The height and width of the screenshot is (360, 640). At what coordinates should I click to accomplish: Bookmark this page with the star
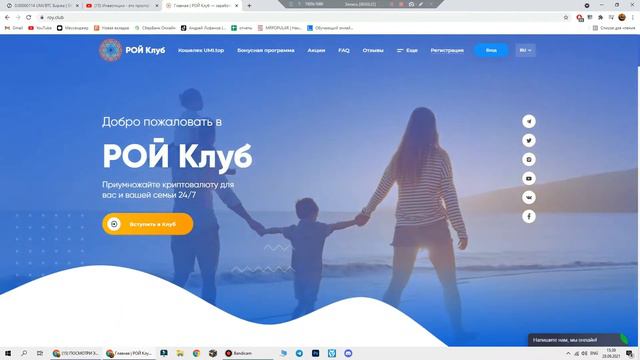tap(566, 18)
